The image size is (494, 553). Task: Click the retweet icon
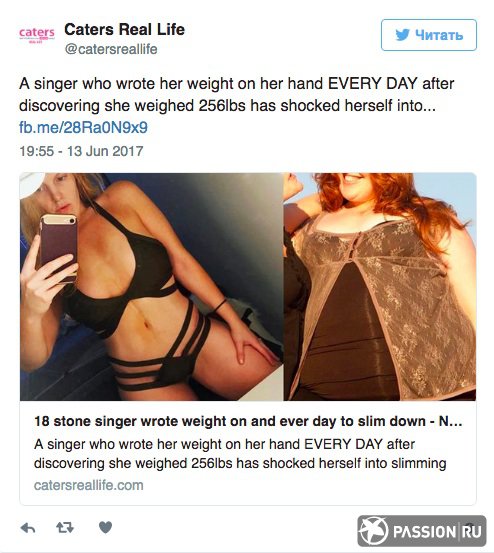tap(65, 528)
